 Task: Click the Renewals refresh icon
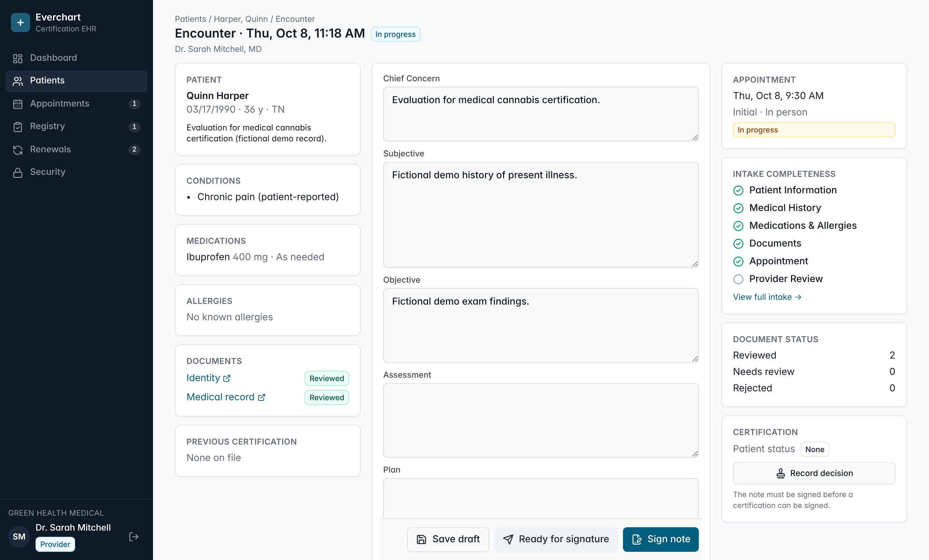[18, 150]
